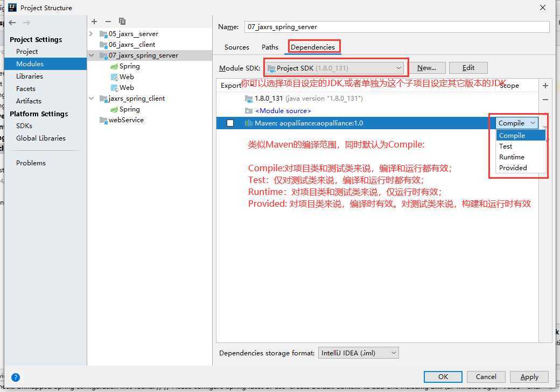Click the remove dependency minus icon

click(x=545, y=100)
